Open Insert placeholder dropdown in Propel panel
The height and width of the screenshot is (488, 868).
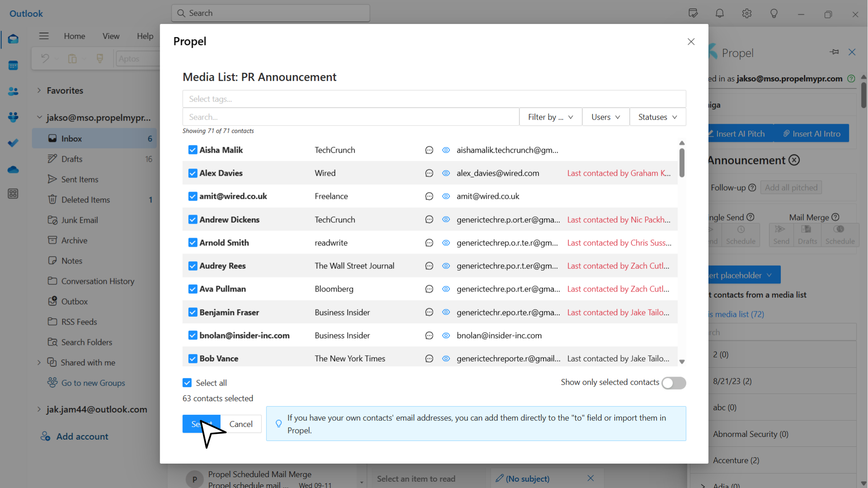tap(744, 275)
